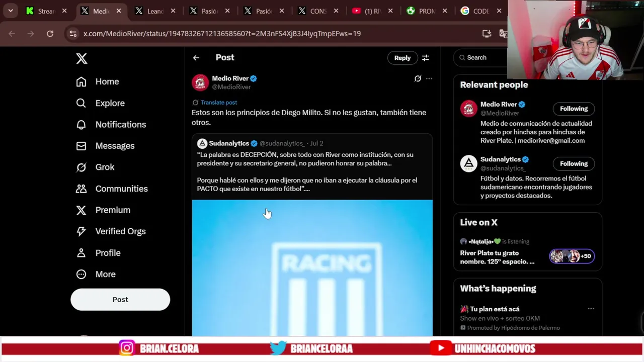Click the YouTube icon in the bottom banner
This screenshot has width=644, height=362.
441,348
